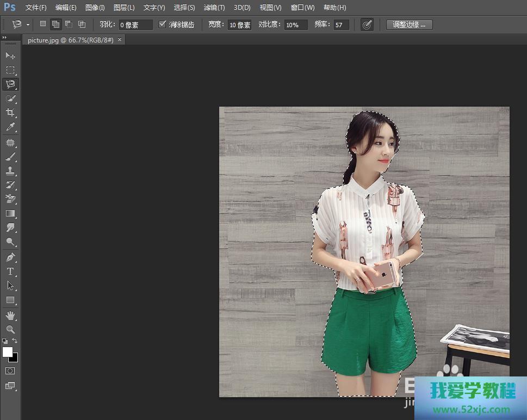Toggle Quick Mask mode
The height and width of the screenshot is (420, 527).
(10, 370)
